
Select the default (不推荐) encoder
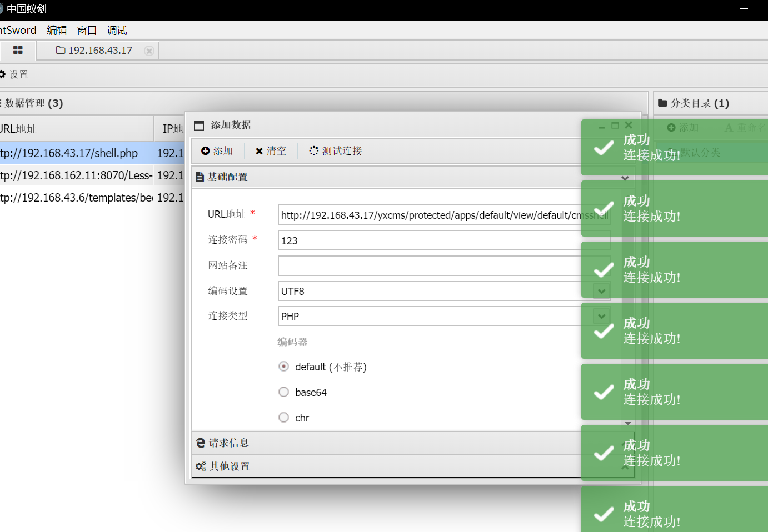(x=283, y=367)
